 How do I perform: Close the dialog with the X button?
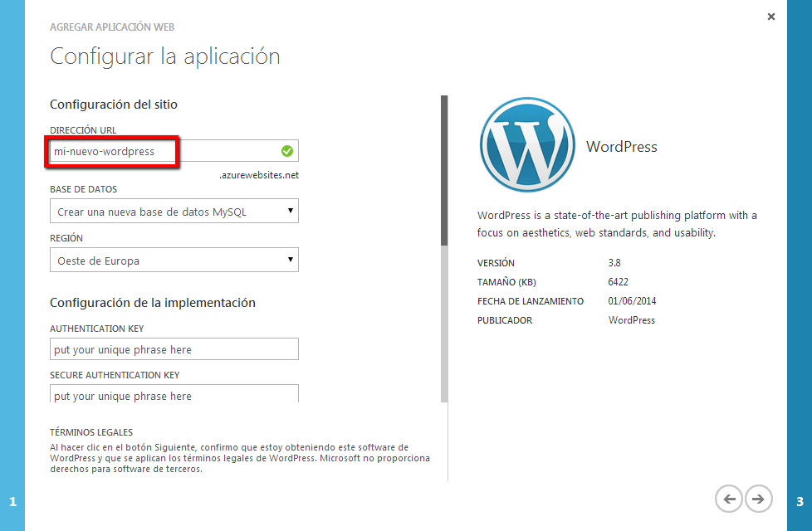pos(770,17)
